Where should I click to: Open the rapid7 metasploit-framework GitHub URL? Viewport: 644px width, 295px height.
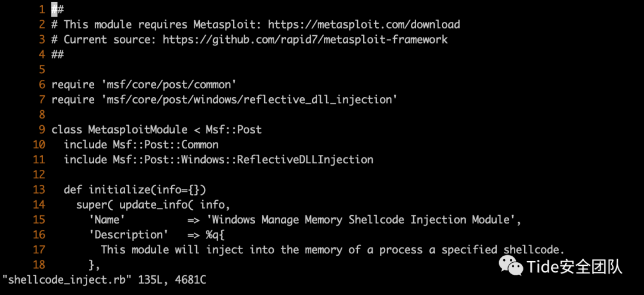point(305,39)
